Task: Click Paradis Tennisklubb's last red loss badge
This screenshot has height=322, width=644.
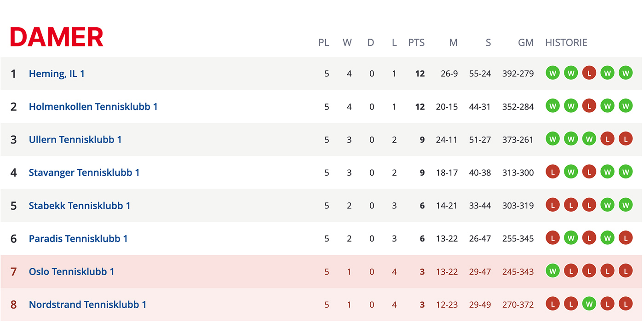Action: pos(626,238)
